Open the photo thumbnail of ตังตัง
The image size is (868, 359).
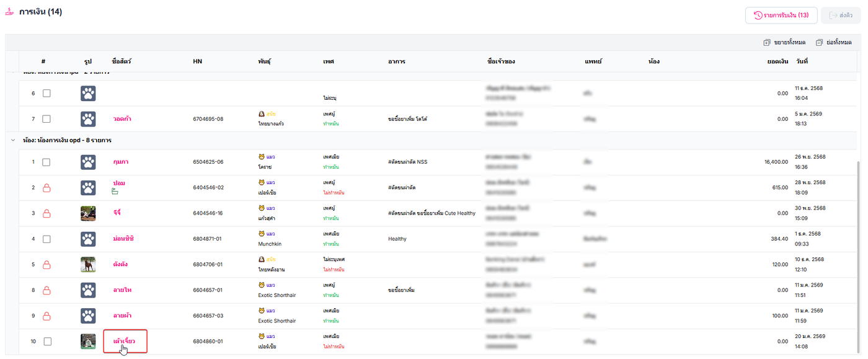pos(88,265)
